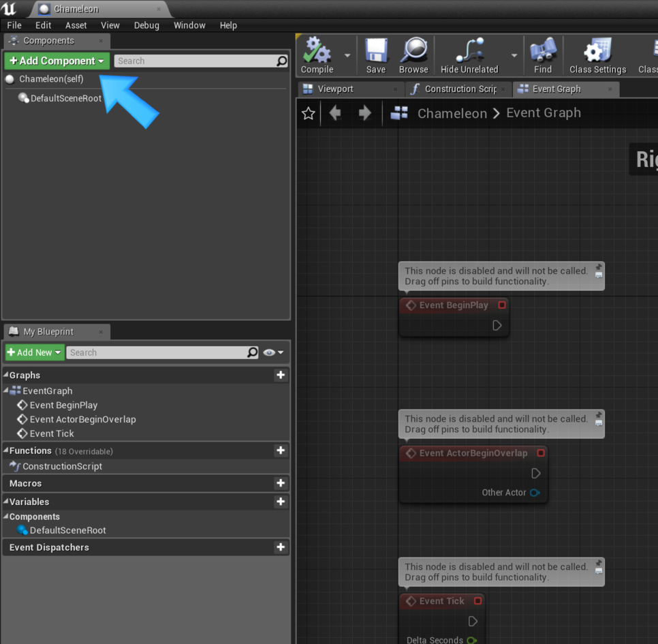Open the Add New dropdown

(x=35, y=352)
